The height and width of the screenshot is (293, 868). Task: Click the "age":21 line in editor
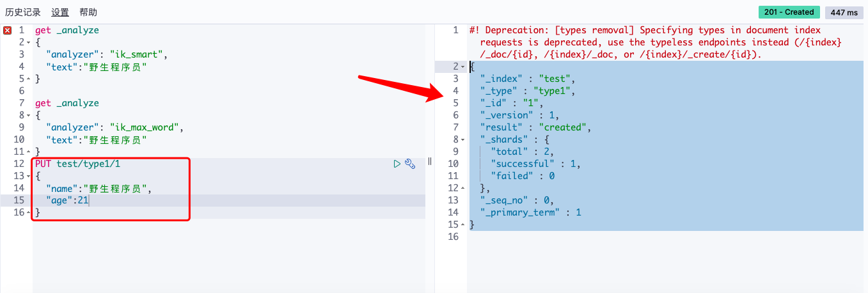point(67,200)
